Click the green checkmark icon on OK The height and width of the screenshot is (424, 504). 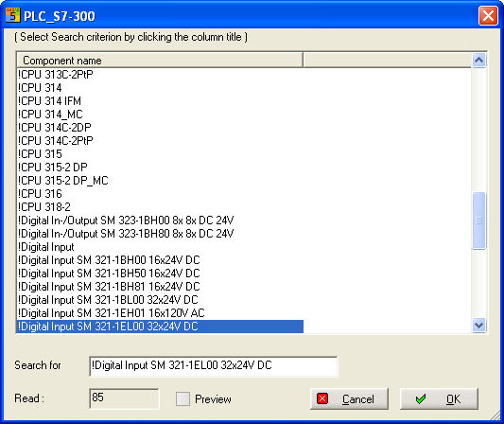[421, 398]
